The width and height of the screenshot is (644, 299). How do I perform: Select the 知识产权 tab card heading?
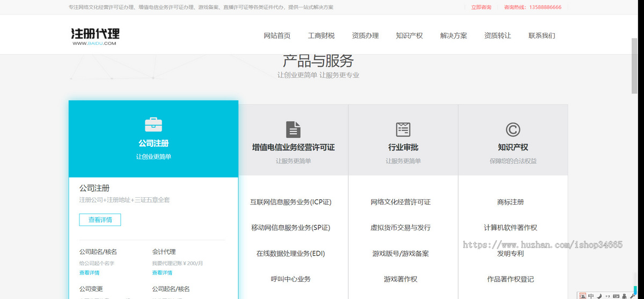click(513, 147)
